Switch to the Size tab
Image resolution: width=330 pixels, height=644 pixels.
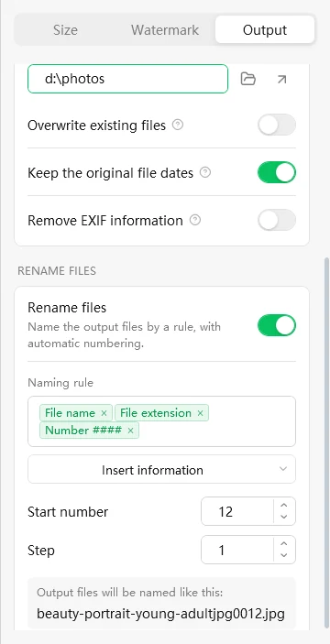tap(65, 29)
